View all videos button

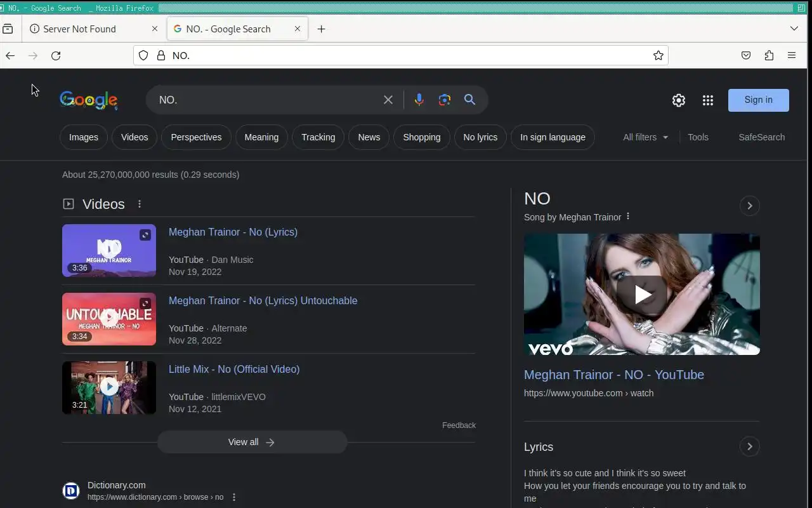(x=252, y=442)
